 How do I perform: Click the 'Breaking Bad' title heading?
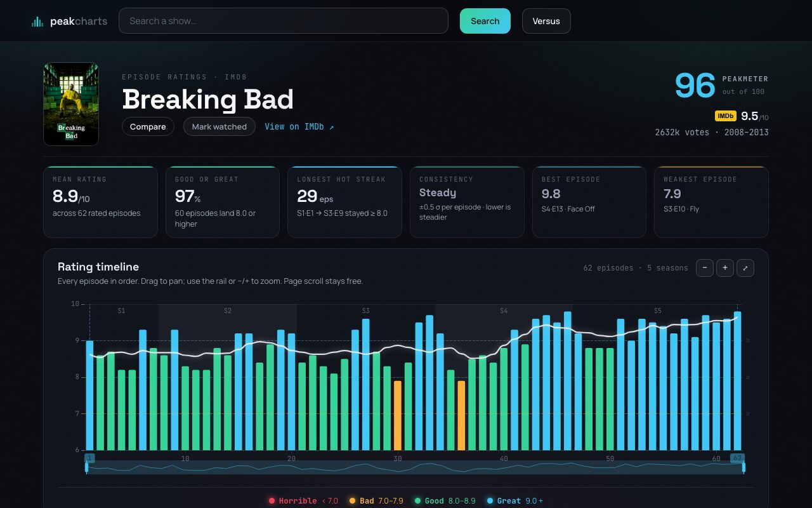tap(208, 100)
